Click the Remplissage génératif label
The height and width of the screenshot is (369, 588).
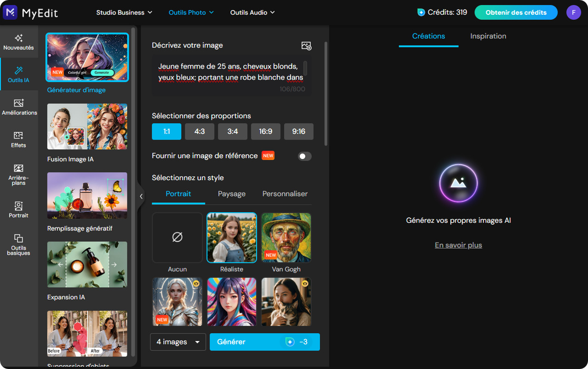[x=80, y=228]
